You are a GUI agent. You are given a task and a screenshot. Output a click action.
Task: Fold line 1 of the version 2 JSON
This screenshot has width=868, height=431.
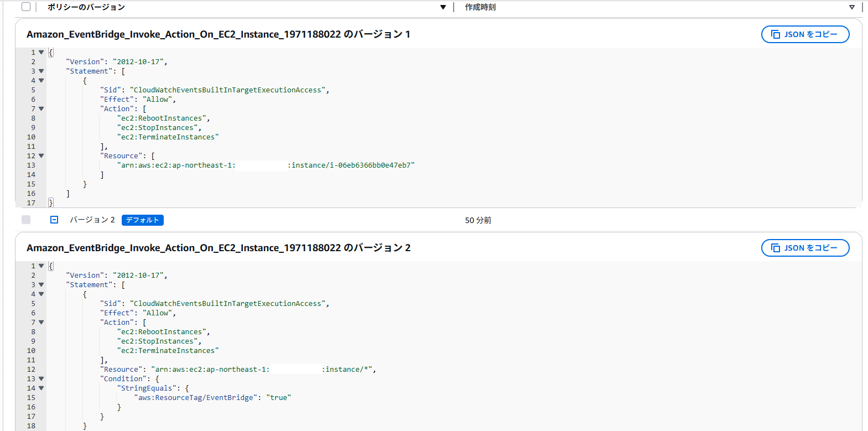coord(41,266)
